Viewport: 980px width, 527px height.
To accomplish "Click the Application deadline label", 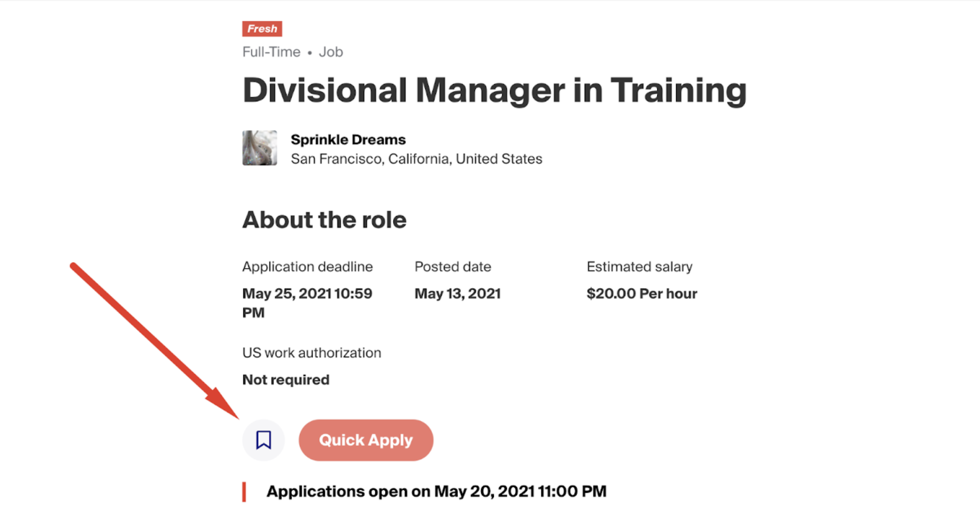I will pyautogui.click(x=307, y=267).
